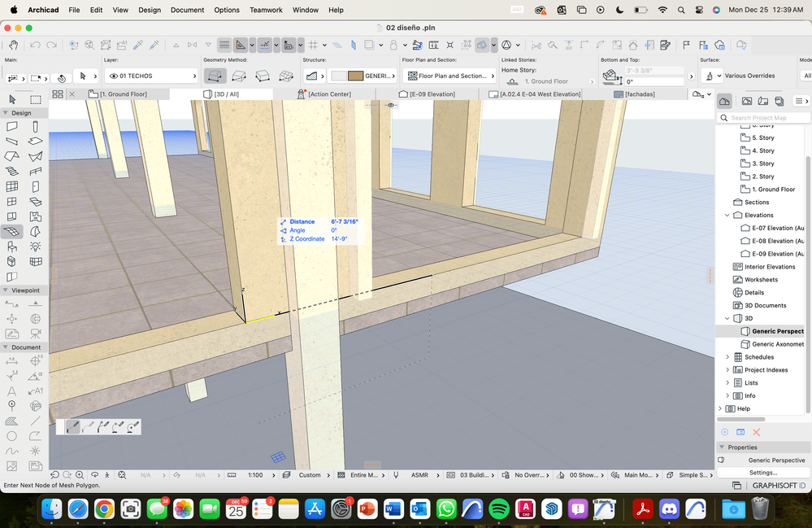
Task: Select the Marquee tool in the toolbox
Action: (36, 99)
